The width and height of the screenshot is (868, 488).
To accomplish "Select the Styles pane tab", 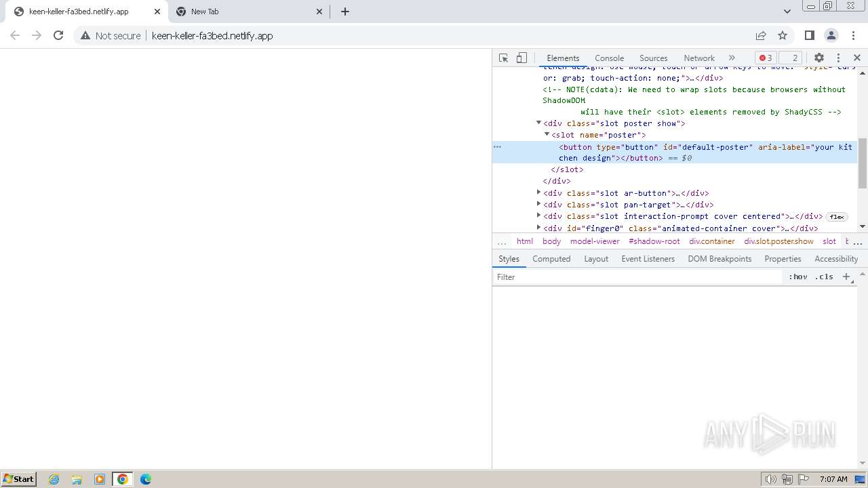I will pos(509,259).
